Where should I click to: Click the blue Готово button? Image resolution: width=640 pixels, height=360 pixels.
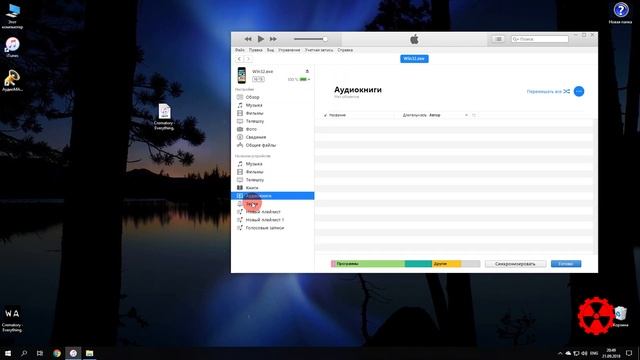[x=566, y=264]
